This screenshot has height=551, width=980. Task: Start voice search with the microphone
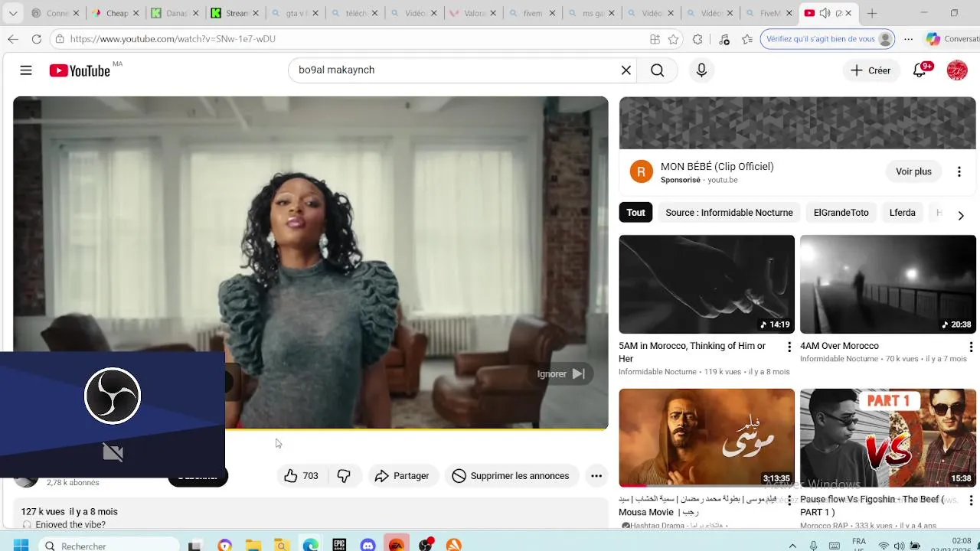[701, 70]
